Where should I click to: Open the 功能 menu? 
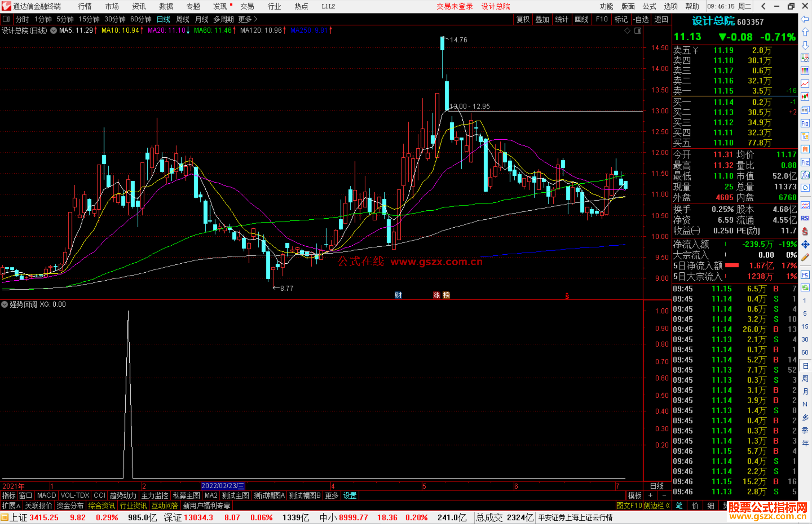[606, 6]
